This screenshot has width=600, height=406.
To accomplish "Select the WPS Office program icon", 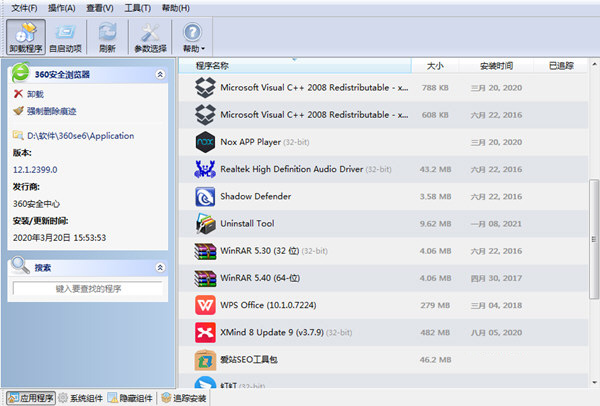I will pyautogui.click(x=204, y=304).
